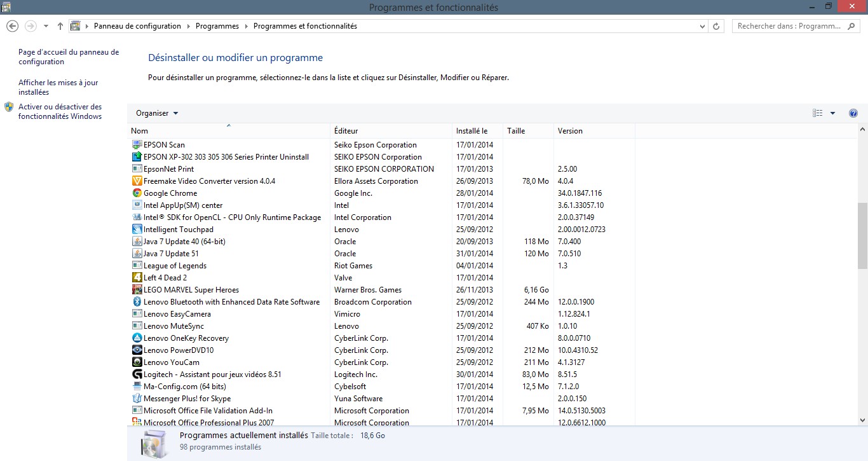
Task: Click the Programmes et fonctionnalités breadcrumb
Action: coord(305,26)
